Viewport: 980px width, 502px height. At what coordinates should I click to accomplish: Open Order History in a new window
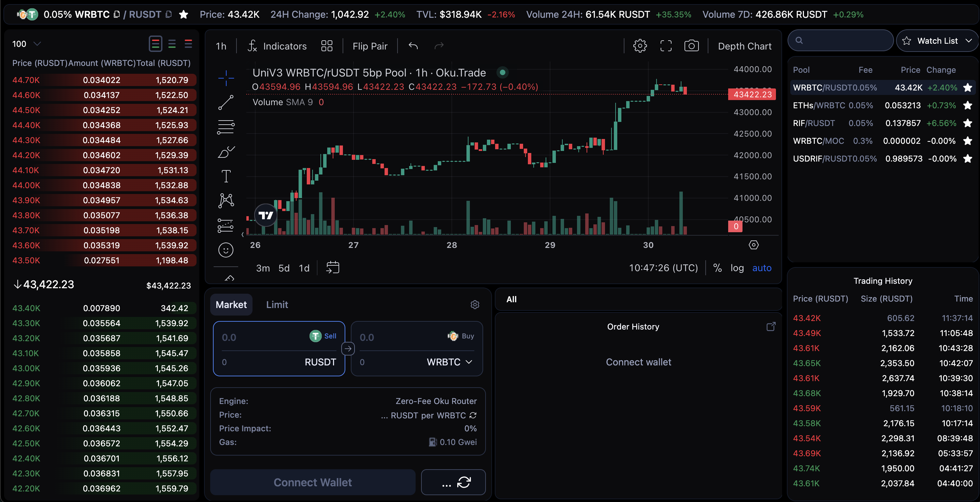771,327
